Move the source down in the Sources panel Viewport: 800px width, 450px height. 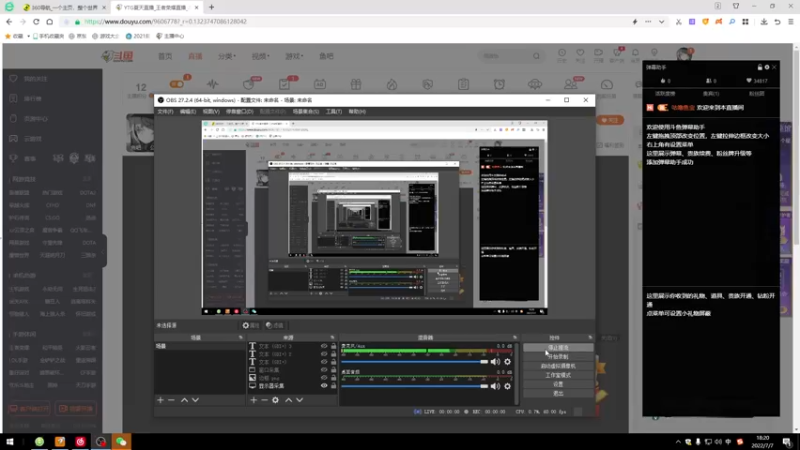pos(300,400)
